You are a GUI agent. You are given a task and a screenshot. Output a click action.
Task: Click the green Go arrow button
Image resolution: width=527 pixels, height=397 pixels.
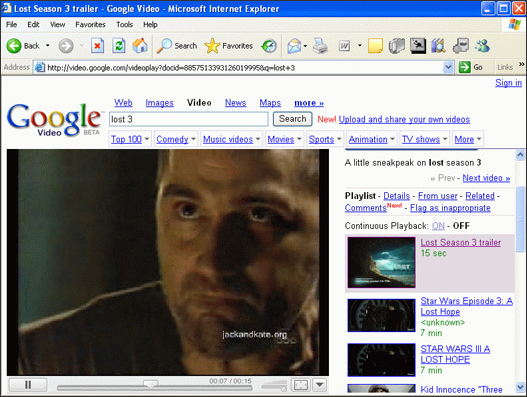[x=464, y=67]
